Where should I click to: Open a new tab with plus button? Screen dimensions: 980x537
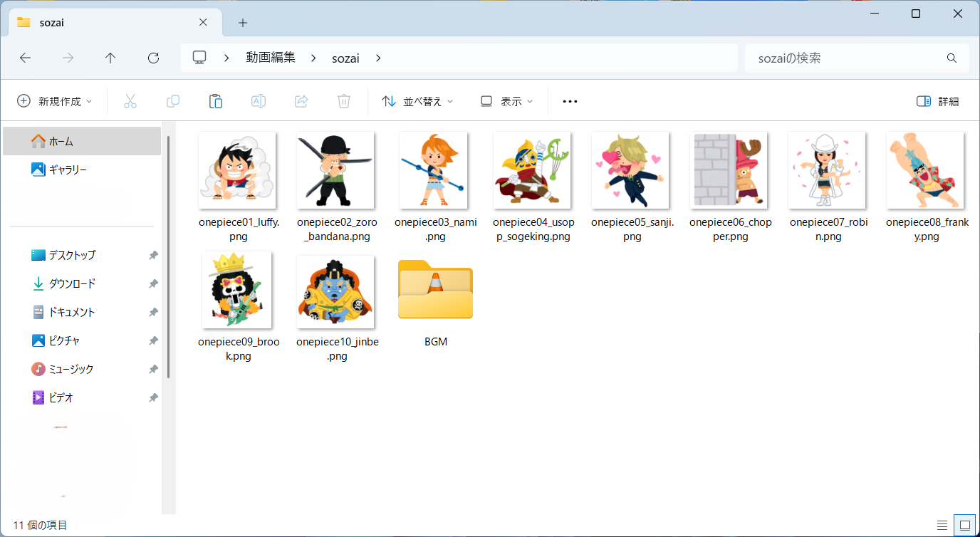coord(243,22)
